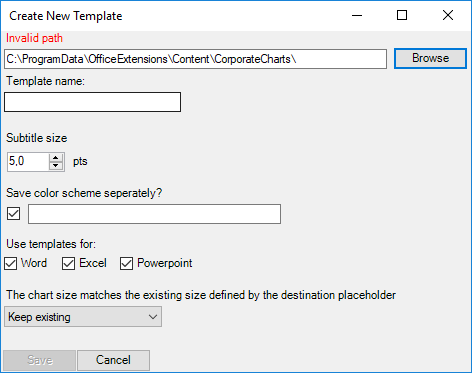Click the Browse button
Screen dimensions: 472x373
pyautogui.click(x=430, y=59)
